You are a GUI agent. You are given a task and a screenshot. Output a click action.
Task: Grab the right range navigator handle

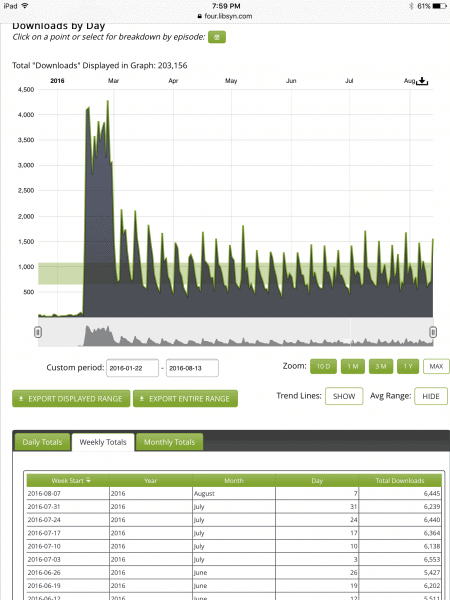[433, 332]
